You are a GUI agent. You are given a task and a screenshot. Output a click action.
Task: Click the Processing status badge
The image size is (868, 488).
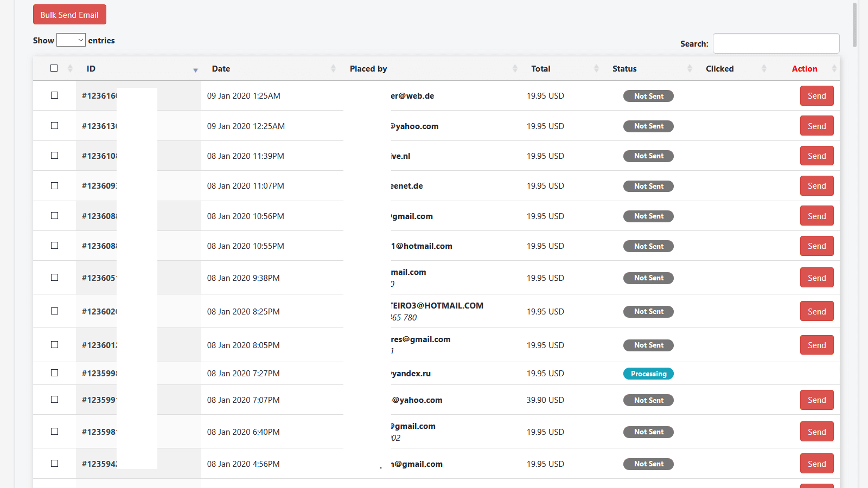648,373
